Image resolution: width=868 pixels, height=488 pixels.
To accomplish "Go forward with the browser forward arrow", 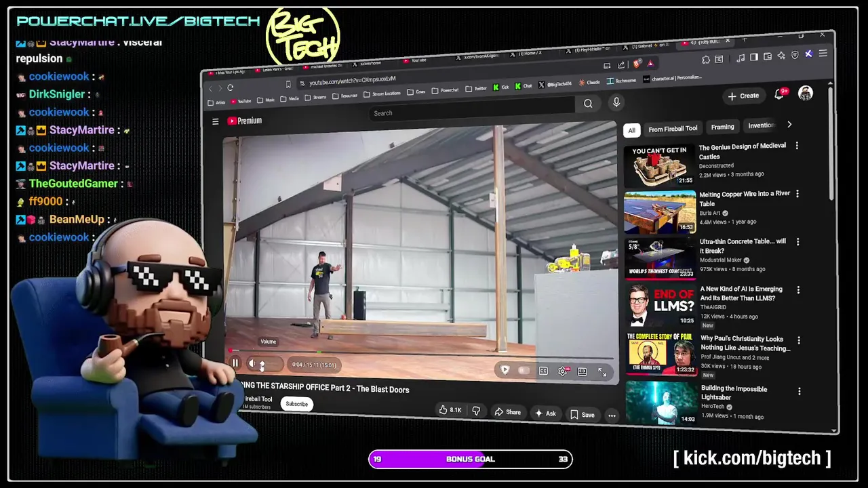I will pyautogui.click(x=220, y=88).
